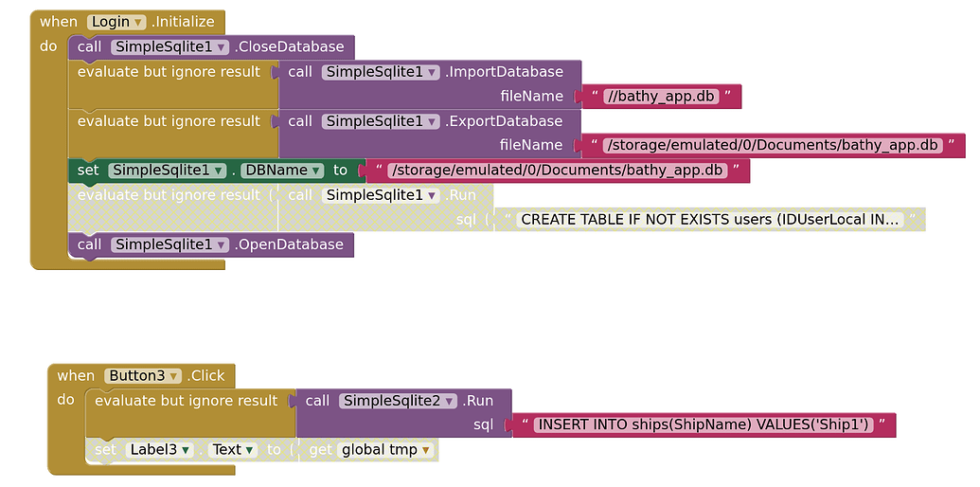Click the fileName label under ExportDatabase
Viewport: 980px width, 487px height.
531,145
